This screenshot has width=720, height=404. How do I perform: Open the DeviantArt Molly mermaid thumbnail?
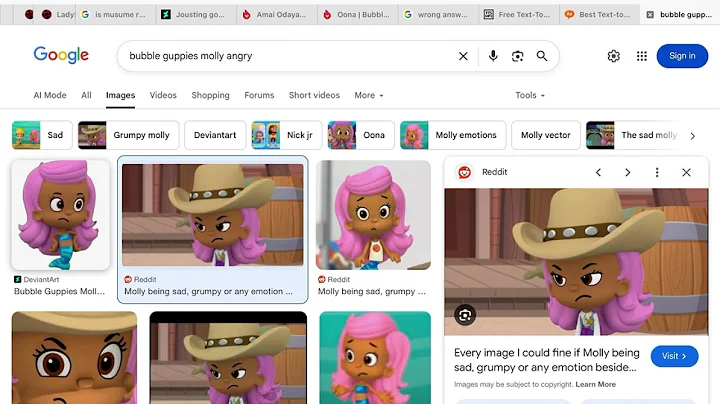click(61, 215)
